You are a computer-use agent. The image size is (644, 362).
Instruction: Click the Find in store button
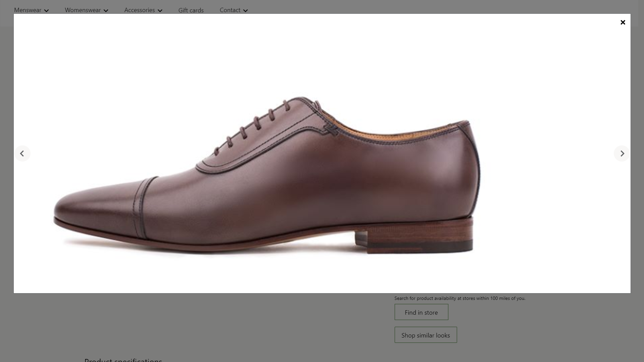pos(421,312)
